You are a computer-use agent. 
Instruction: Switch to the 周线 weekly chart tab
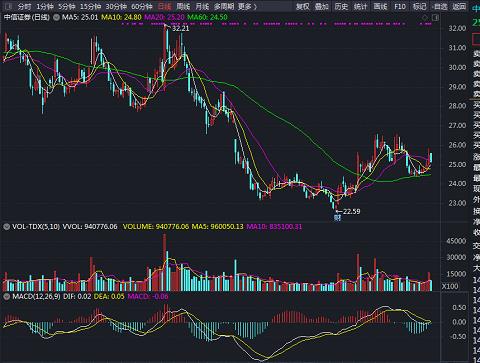click(183, 7)
